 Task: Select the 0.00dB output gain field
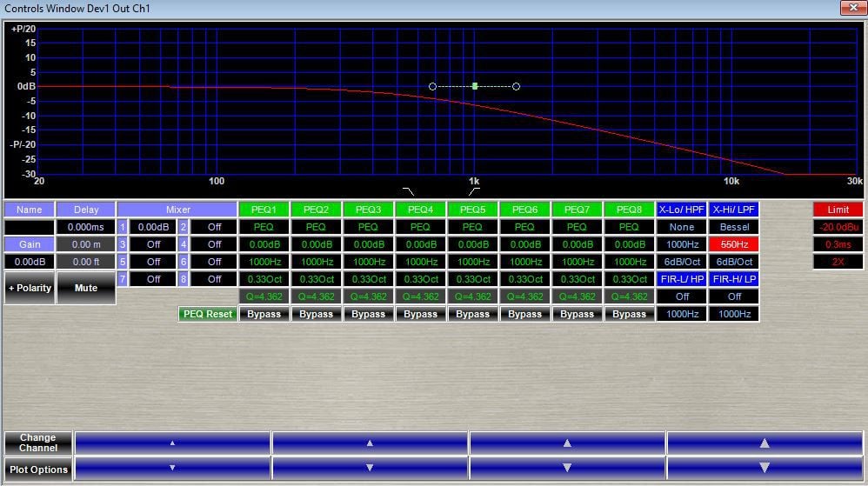coord(30,262)
